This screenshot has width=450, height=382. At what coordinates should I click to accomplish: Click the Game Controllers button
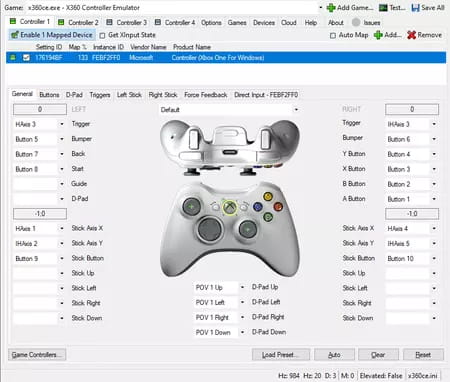coord(37,355)
